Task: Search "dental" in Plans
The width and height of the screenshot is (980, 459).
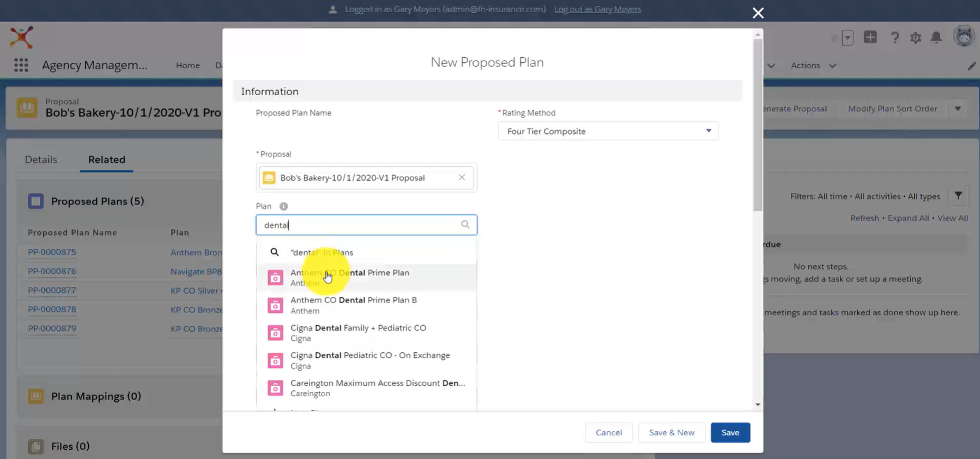Action: tap(367, 252)
